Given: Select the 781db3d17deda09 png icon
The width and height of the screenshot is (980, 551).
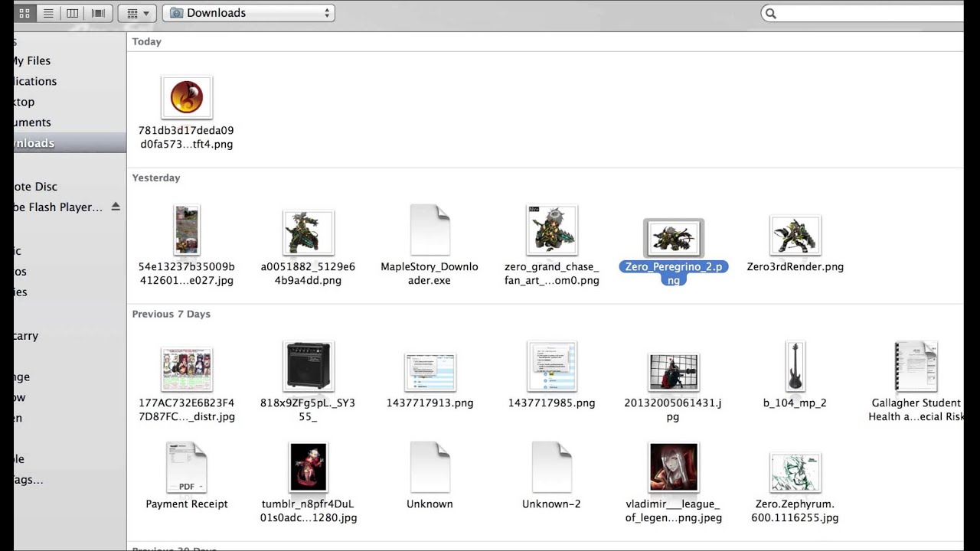Looking at the screenshot, I should pyautogui.click(x=187, y=97).
